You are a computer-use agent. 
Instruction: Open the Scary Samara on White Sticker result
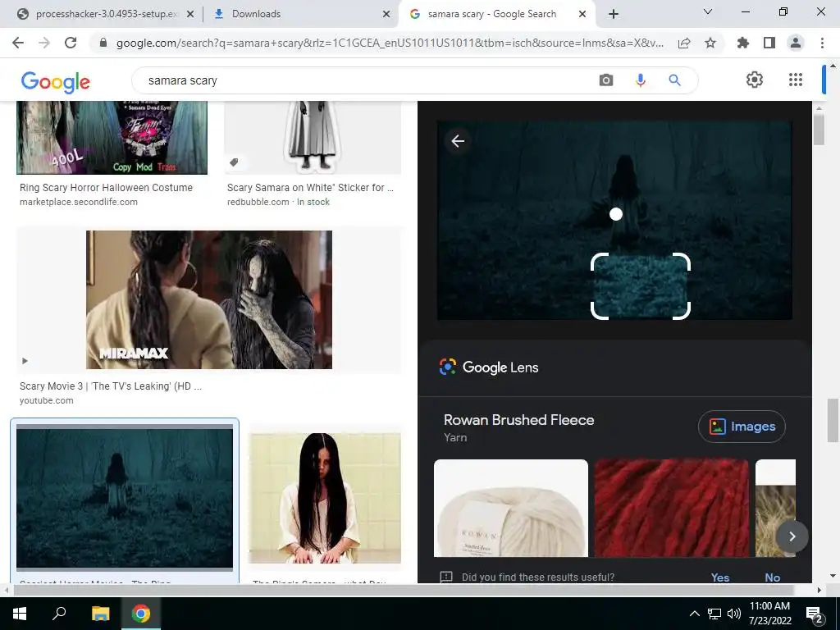coord(310,188)
